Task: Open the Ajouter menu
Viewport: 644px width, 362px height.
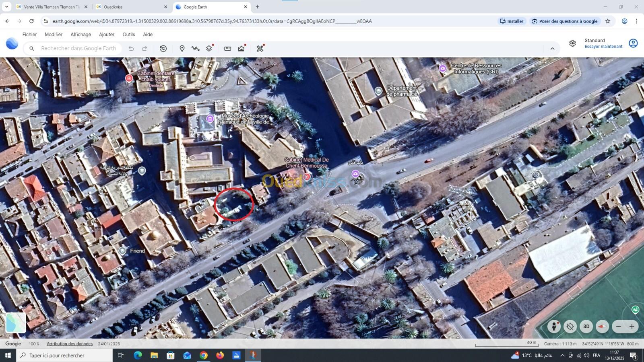Action: click(x=107, y=35)
